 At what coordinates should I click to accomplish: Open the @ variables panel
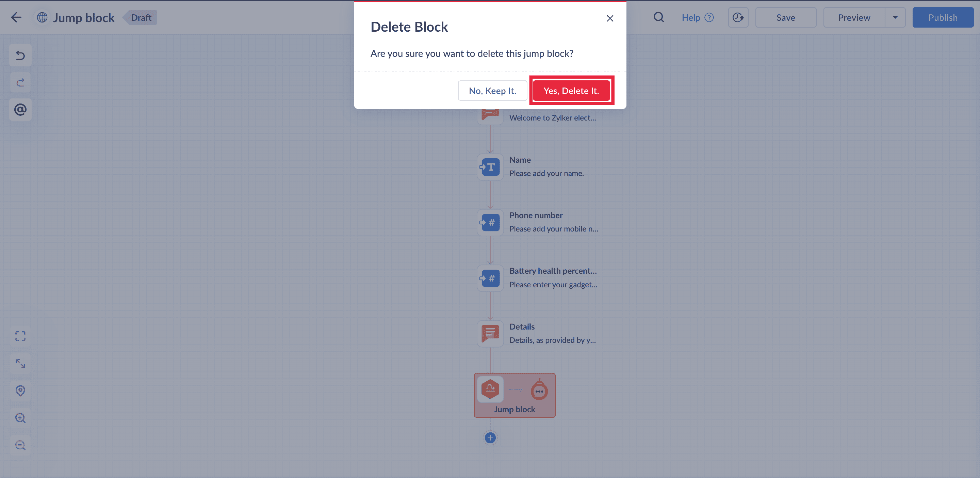[x=20, y=110]
